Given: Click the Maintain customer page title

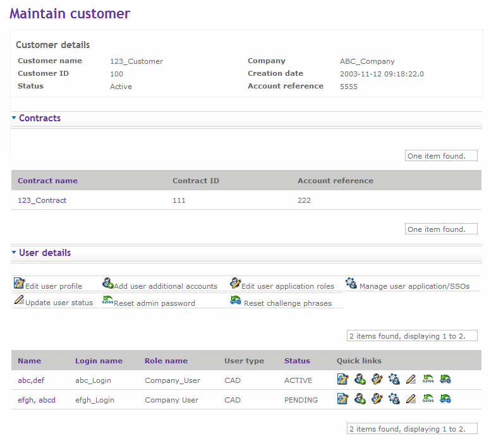Looking at the screenshot, I should [x=70, y=14].
